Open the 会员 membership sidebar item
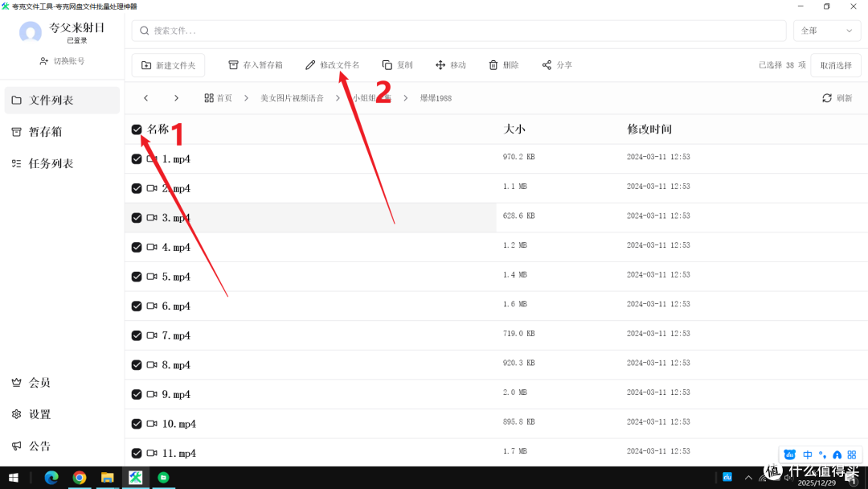868x489 pixels. click(x=62, y=383)
